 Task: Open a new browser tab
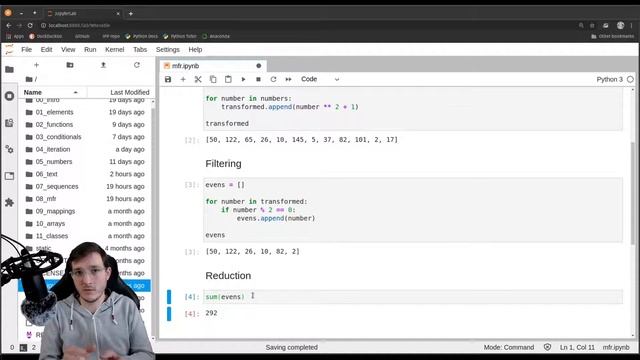point(131,13)
